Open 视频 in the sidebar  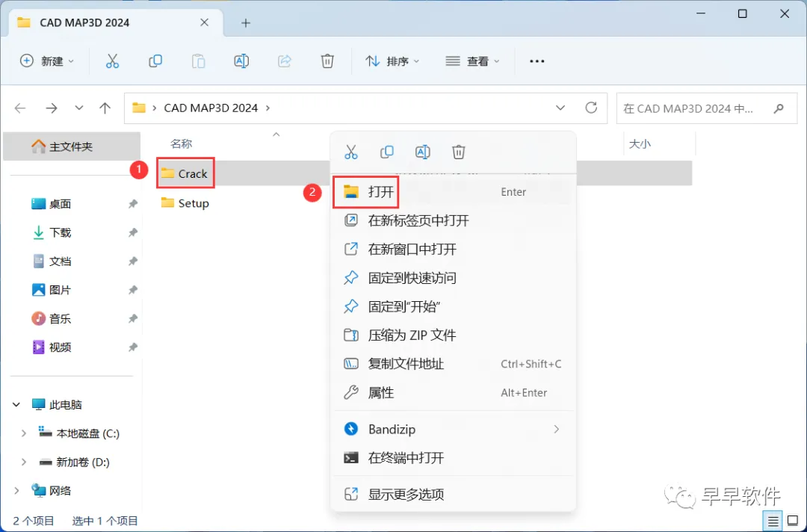point(60,347)
